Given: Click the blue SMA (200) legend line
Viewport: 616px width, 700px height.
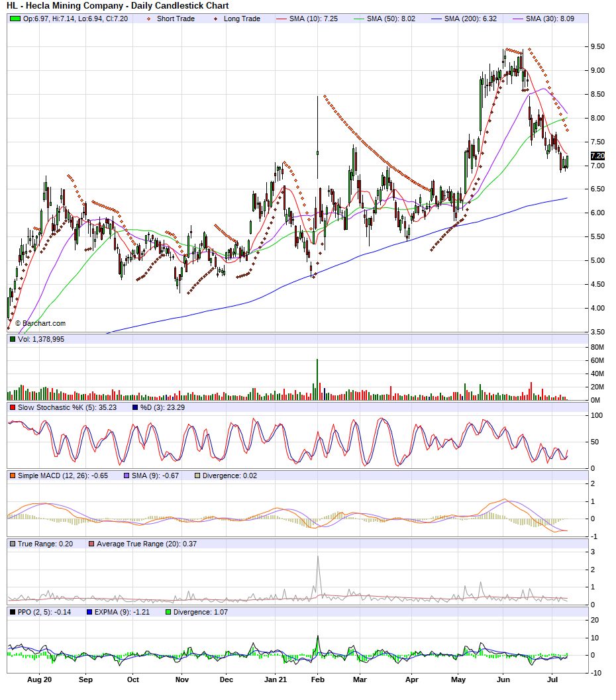Looking at the screenshot, I should point(436,19).
